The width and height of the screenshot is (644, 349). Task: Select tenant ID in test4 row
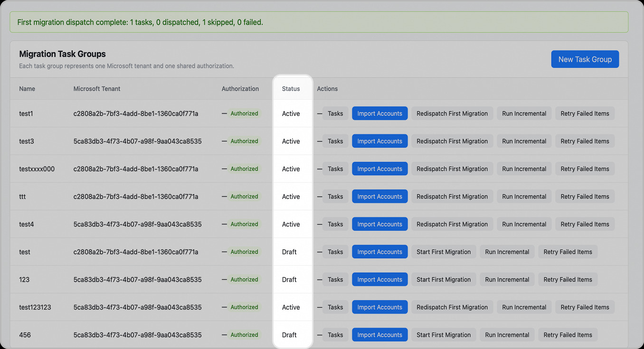click(x=137, y=224)
